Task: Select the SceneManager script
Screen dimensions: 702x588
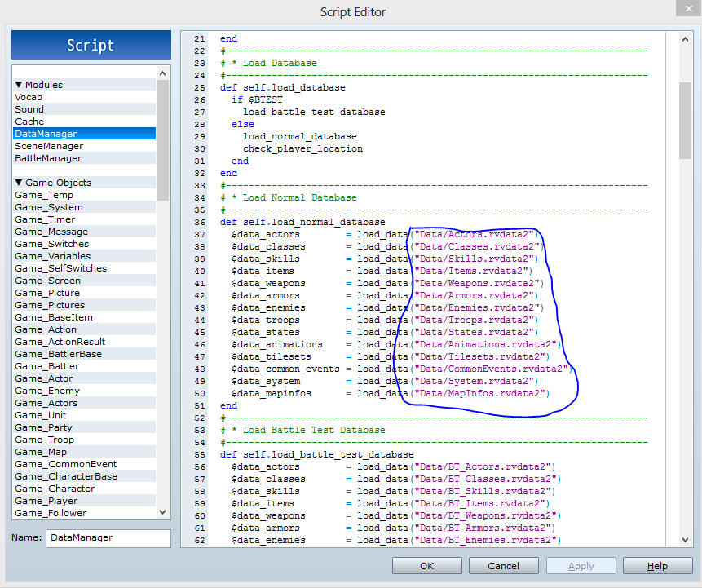Action: pos(85,146)
